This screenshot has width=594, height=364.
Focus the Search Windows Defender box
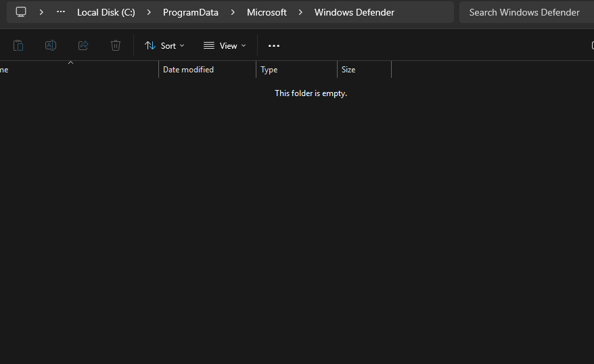click(x=526, y=12)
